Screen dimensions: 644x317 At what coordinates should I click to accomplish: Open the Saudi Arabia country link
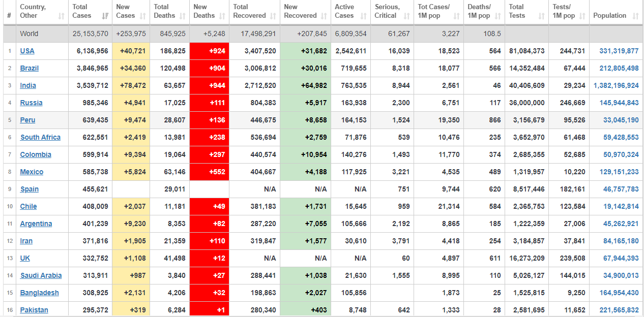(41, 275)
